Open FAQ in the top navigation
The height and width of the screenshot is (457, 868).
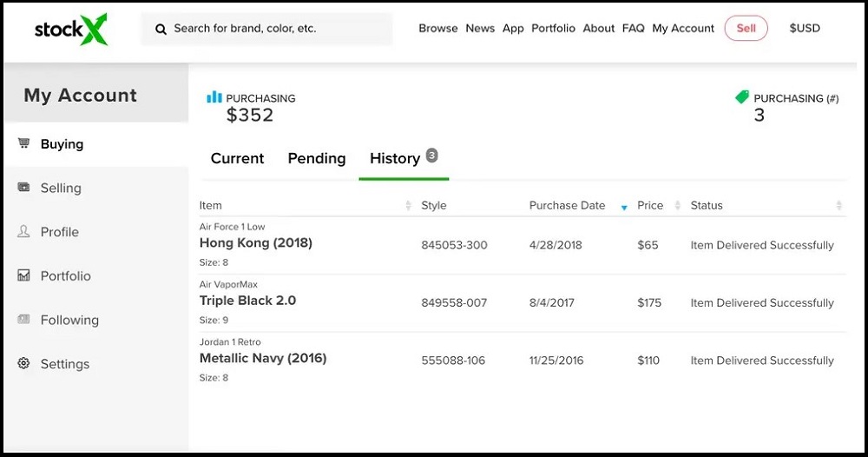pos(634,29)
